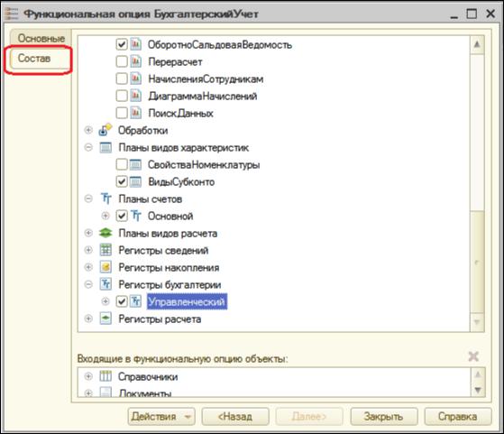Open the Действия dropdown button
This screenshot has height=434, width=504.
tap(161, 416)
